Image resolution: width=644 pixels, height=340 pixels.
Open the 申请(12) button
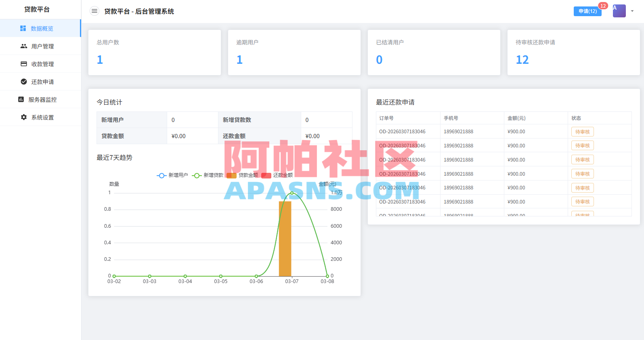pos(587,11)
